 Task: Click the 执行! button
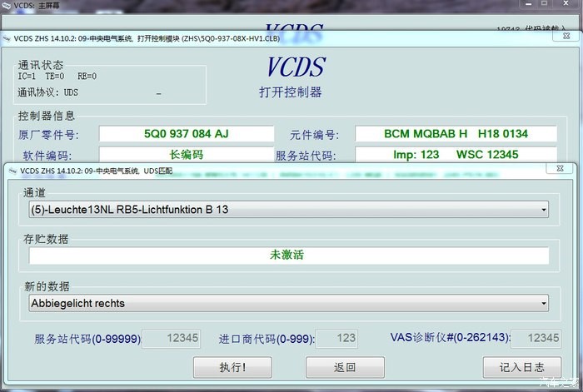232,368
